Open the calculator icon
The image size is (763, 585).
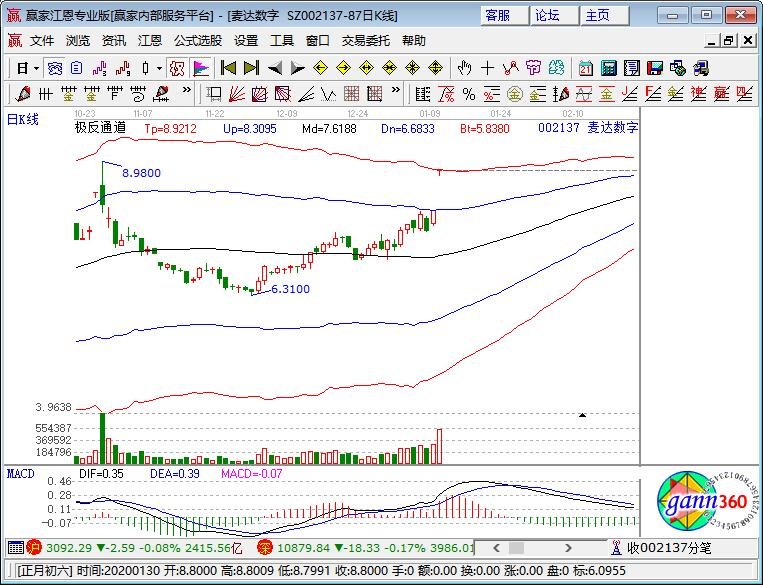608,68
